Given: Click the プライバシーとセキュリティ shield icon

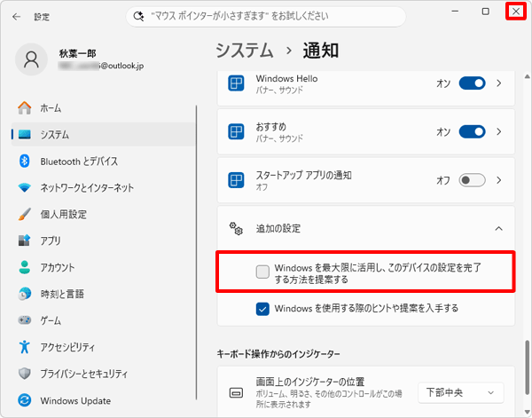Looking at the screenshot, I should [25, 374].
